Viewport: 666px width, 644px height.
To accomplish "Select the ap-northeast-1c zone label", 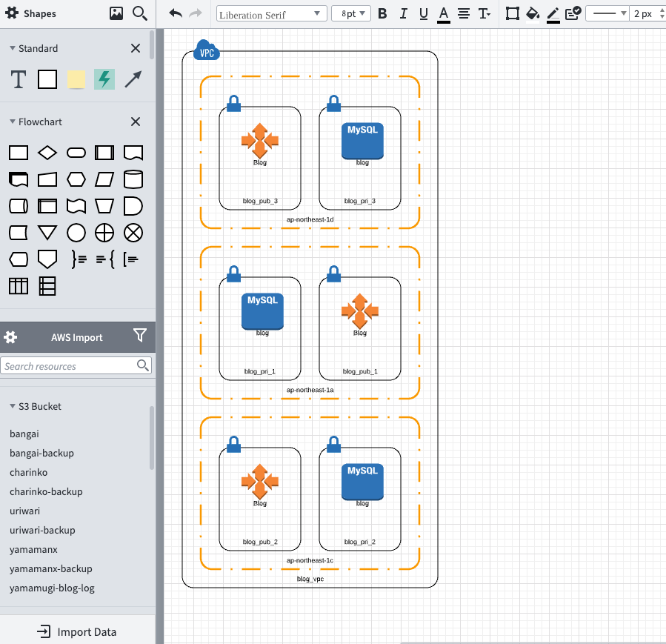I will pos(310,560).
